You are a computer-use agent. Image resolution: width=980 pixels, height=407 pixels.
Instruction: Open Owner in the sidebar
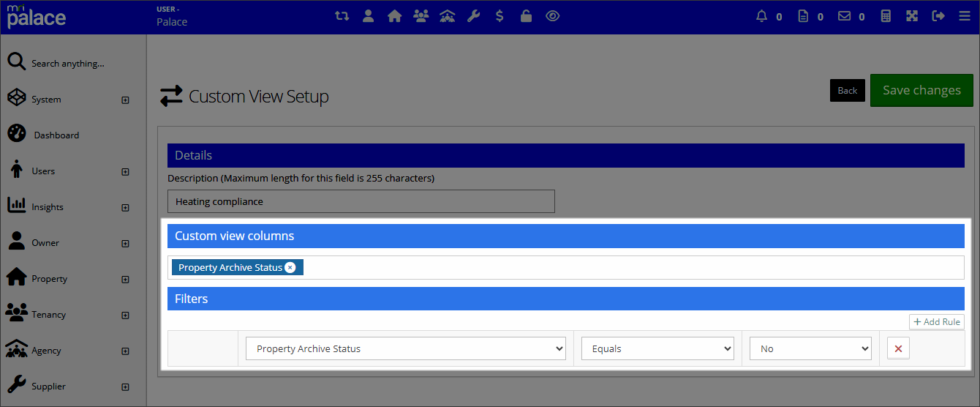pos(45,243)
